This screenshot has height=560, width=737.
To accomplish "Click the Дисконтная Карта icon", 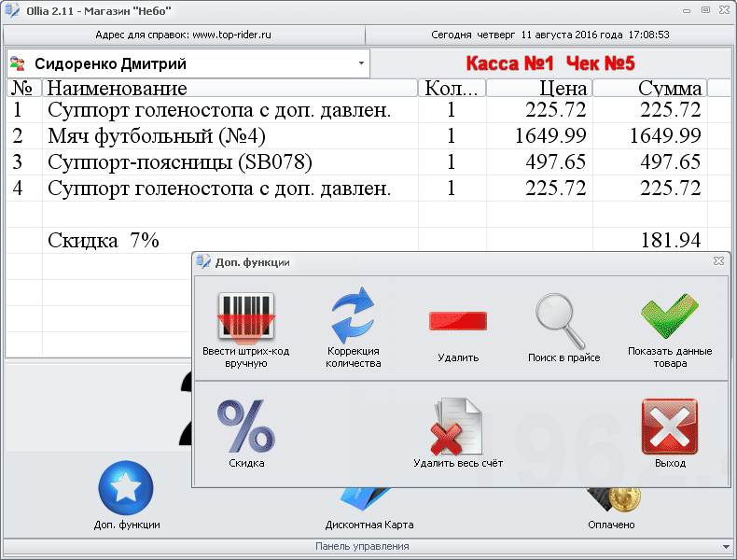I will click(x=366, y=500).
